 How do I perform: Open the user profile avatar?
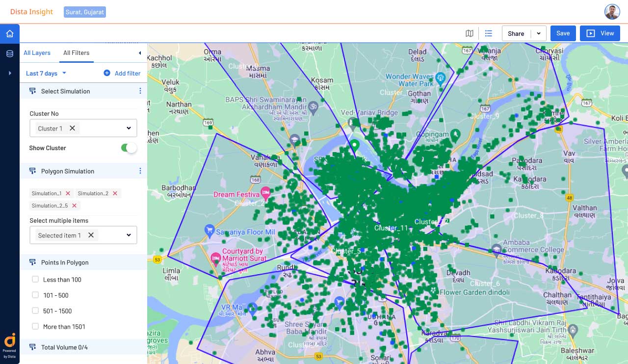pyautogui.click(x=612, y=12)
